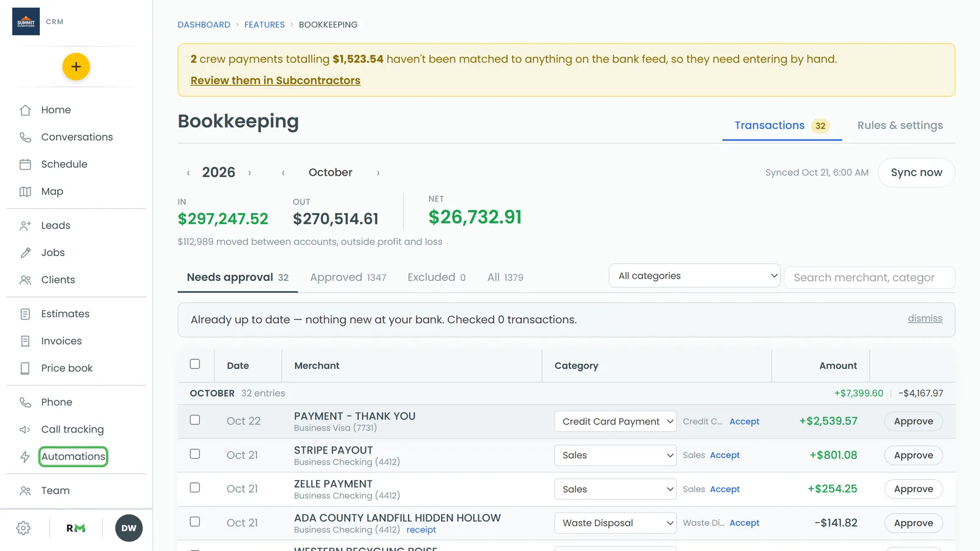Open Leads icon in sidebar

(x=25, y=225)
